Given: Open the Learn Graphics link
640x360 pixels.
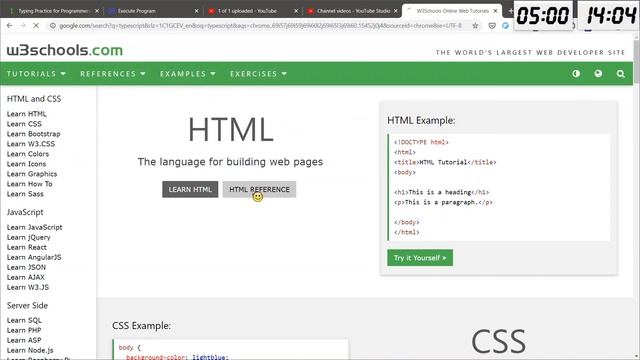Looking at the screenshot, I should coord(32,174).
